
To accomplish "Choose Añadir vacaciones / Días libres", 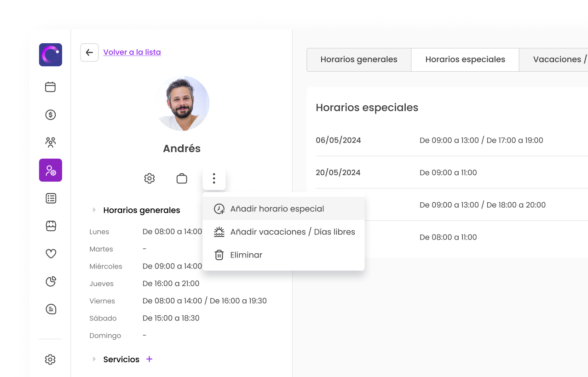I will 283,232.
